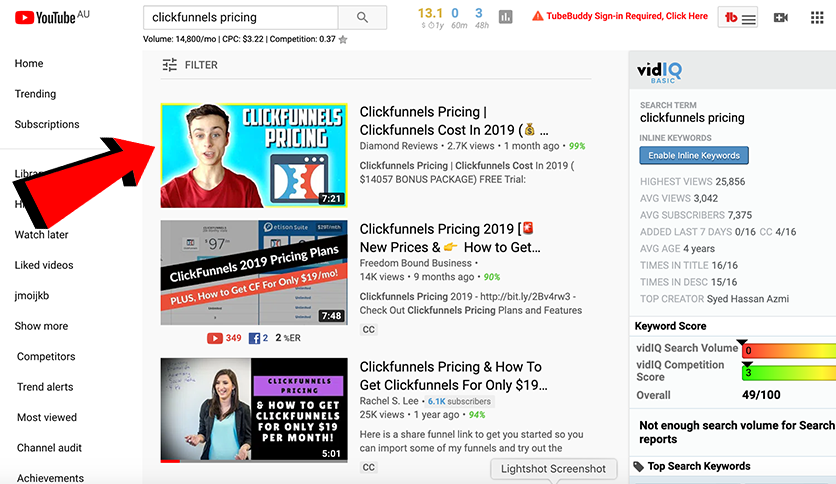Image resolution: width=836 pixels, height=484 pixels.
Task: Click TubeBuddy Sign-in Required link
Action: (x=627, y=16)
